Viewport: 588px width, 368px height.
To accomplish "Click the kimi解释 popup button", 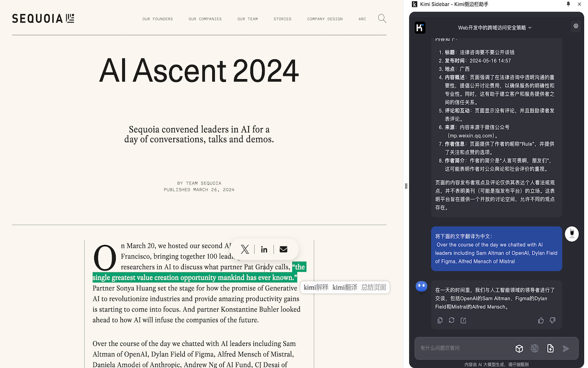I will (x=316, y=287).
